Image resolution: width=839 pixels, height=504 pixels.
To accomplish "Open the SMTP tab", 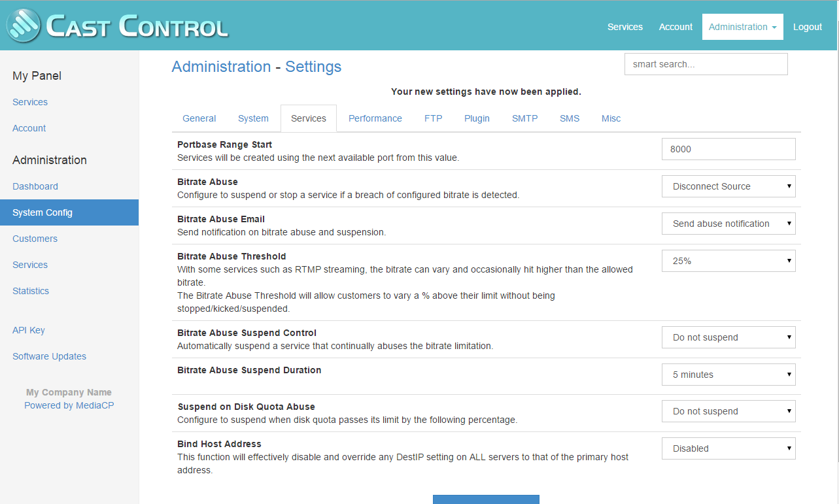I will (524, 118).
